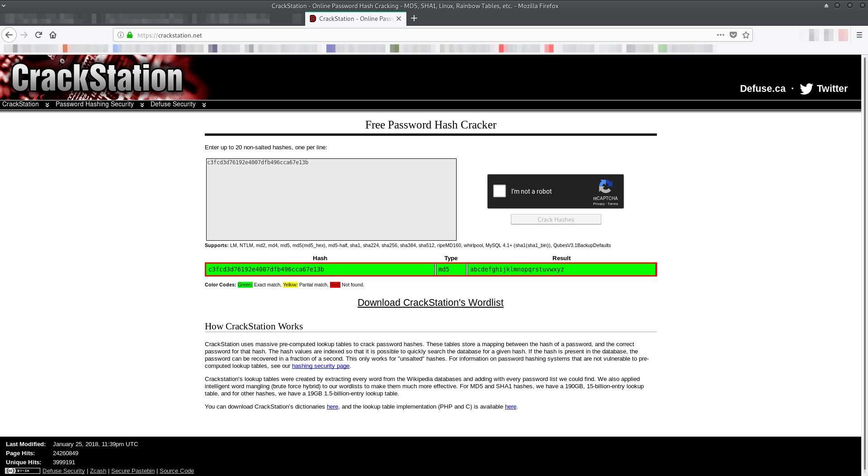Show site information icon in address bar
The width and height of the screenshot is (868, 476).
click(121, 35)
